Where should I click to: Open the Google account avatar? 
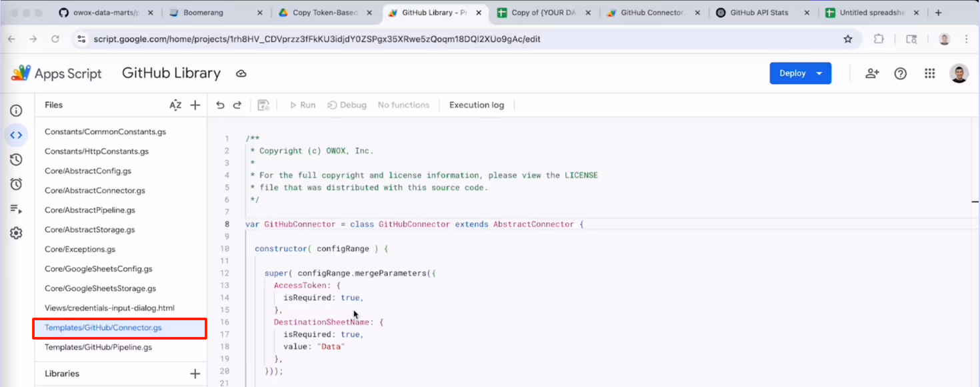pos(959,73)
